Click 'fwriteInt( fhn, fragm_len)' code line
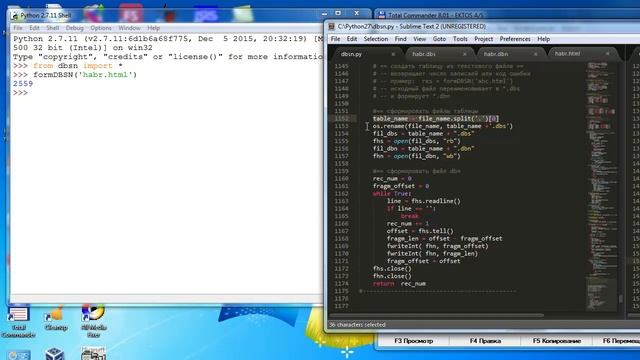 pyautogui.click(x=432, y=253)
